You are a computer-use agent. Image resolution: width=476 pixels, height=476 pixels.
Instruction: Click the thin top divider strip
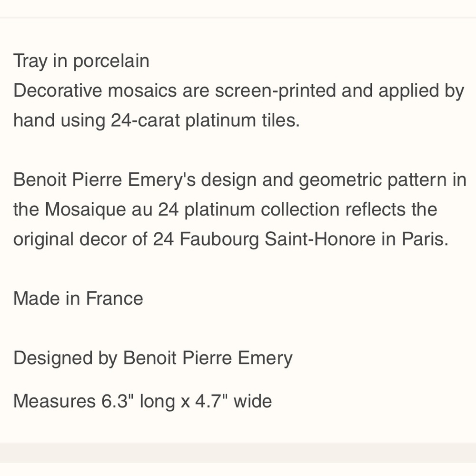(238, 17)
